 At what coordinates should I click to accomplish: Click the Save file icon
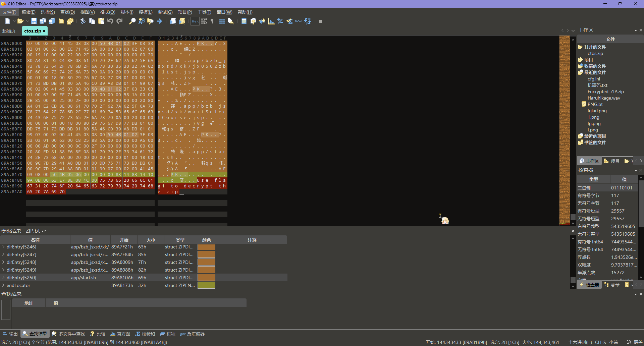click(34, 21)
